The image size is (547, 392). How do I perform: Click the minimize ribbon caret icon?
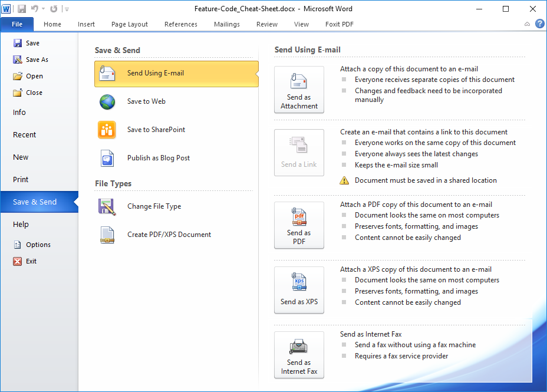[527, 24]
